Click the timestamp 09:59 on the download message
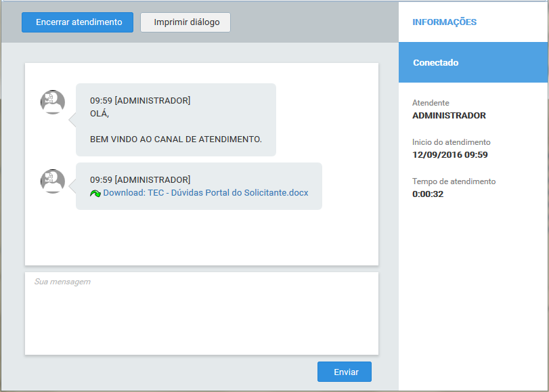This screenshot has width=549, height=392. pyautogui.click(x=98, y=179)
